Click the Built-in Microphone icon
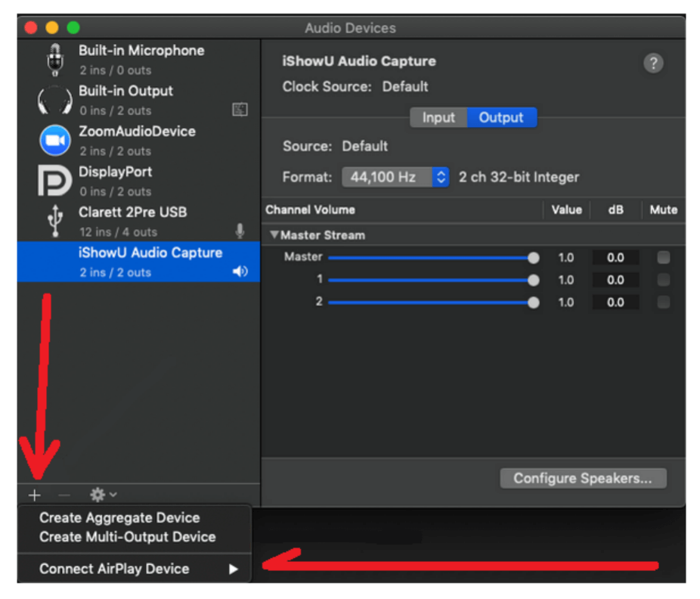700x599 pixels. 55,60
